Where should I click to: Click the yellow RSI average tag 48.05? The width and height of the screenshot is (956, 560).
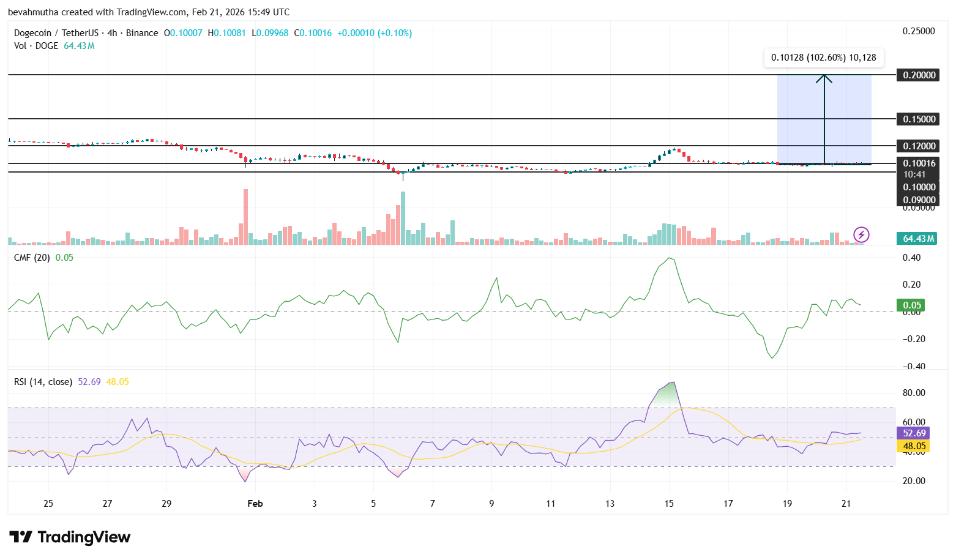[914, 446]
